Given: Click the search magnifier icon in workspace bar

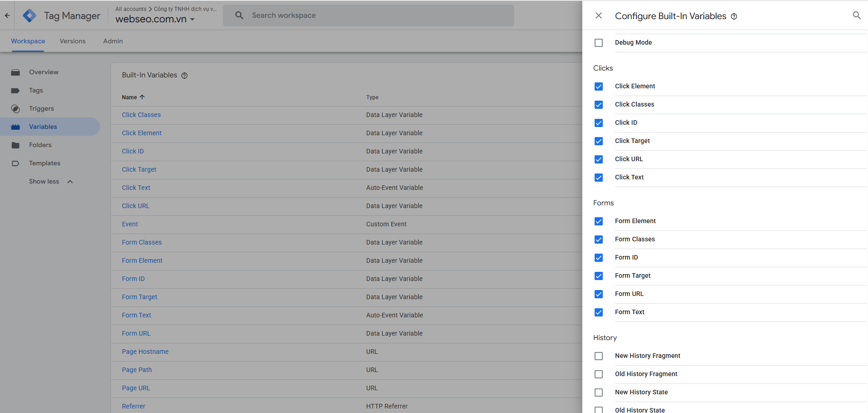Looking at the screenshot, I should (239, 15).
